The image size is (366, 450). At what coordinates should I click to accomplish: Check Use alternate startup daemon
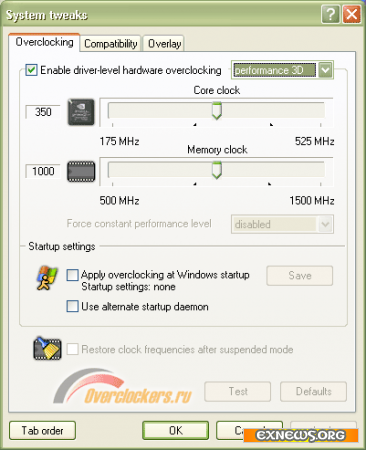pos(72,306)
